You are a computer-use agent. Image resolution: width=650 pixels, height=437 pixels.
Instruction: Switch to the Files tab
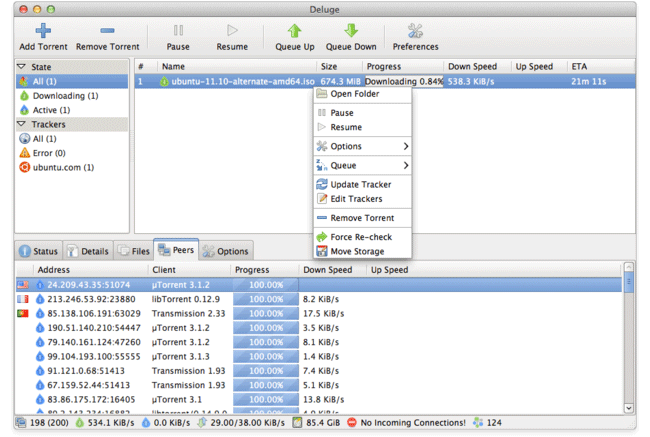click(x=133, y=251)
